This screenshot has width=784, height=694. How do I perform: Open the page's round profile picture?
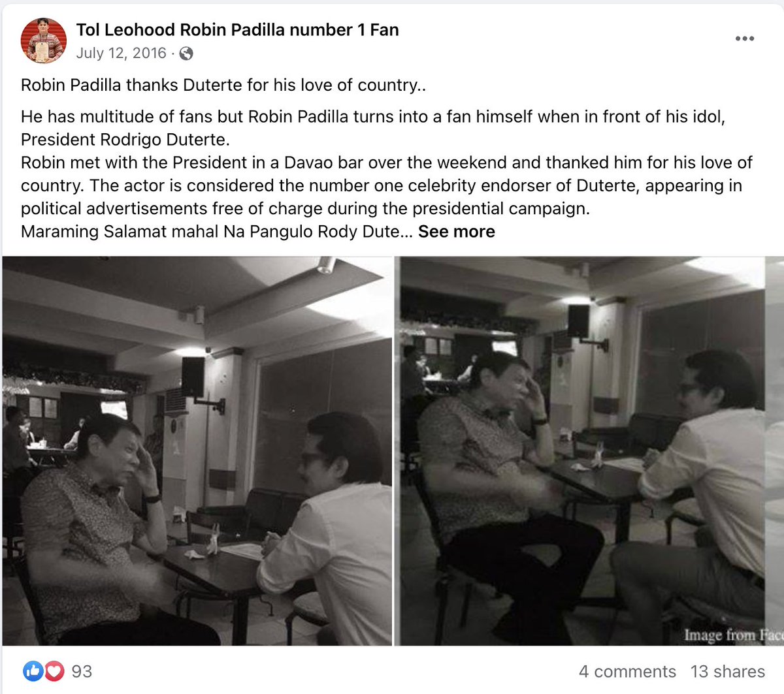click(44, 40)
